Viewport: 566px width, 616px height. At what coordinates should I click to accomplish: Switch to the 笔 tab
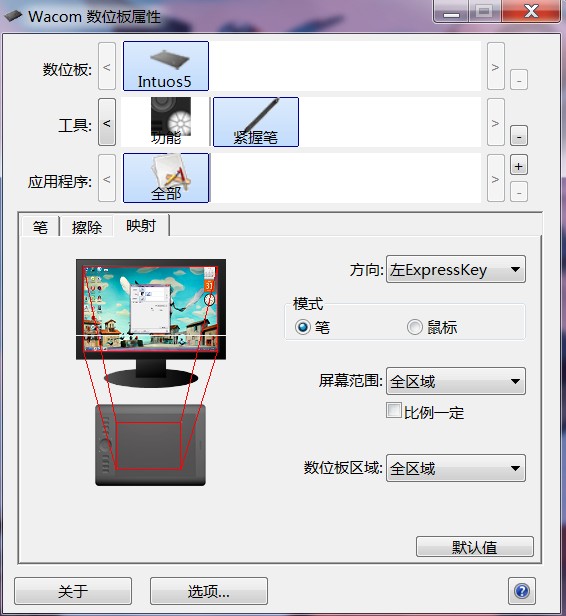40,227
